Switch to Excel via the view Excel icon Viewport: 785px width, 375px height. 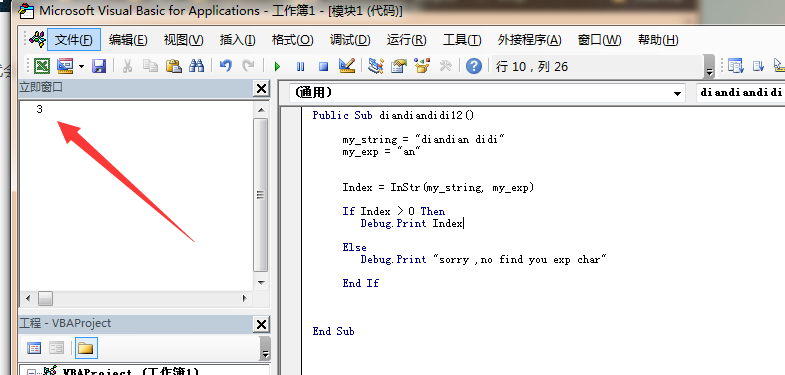click(x=42, y=66)
